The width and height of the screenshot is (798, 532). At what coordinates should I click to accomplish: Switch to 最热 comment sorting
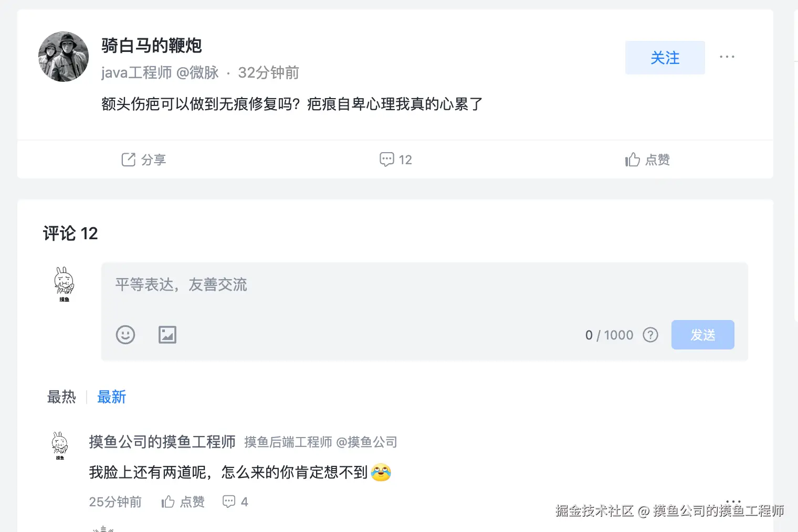pos(61,397)
